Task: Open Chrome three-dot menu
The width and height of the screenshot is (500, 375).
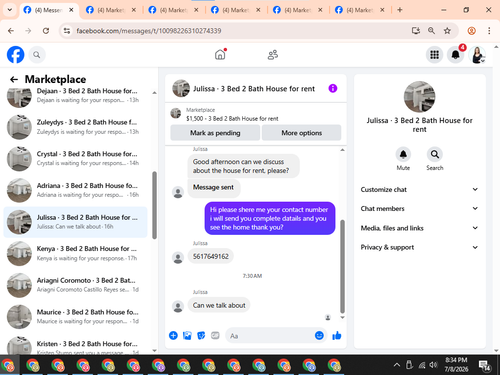Action: (x=489, y=31)
